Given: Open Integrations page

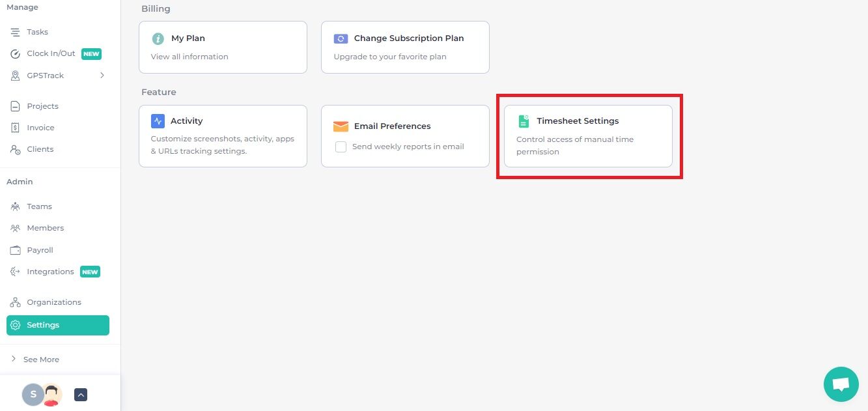Looking at the screenshot, I should coord(50,272).
